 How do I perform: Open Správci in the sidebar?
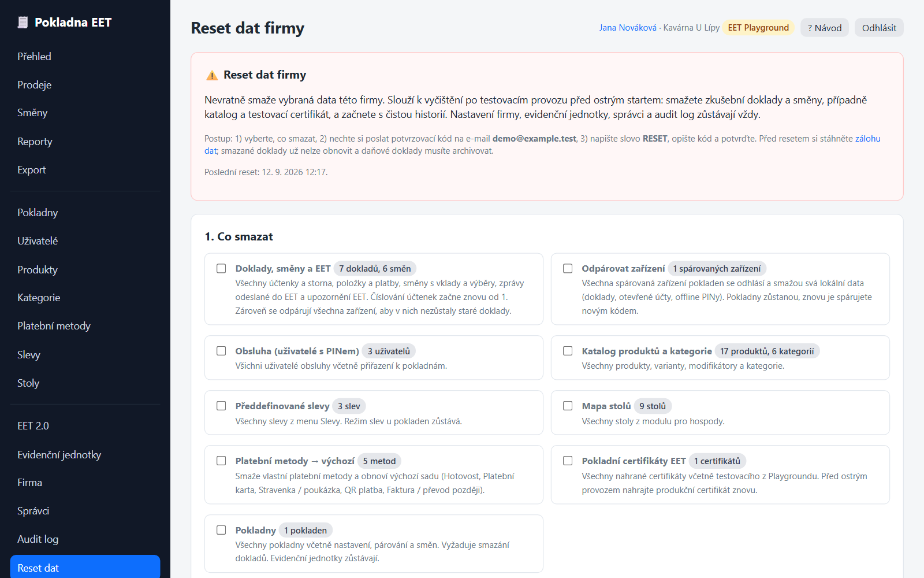tap(85, 511)
